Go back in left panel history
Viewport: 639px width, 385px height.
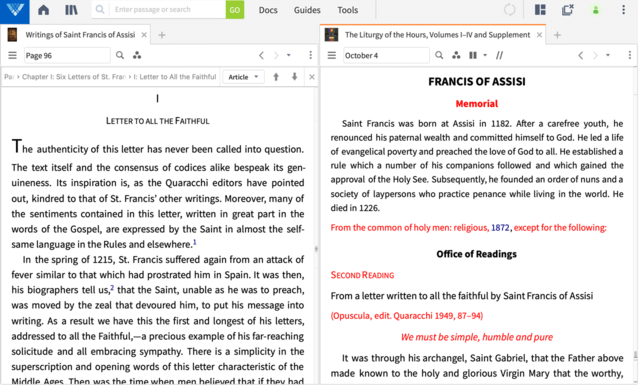pos(262,55)
